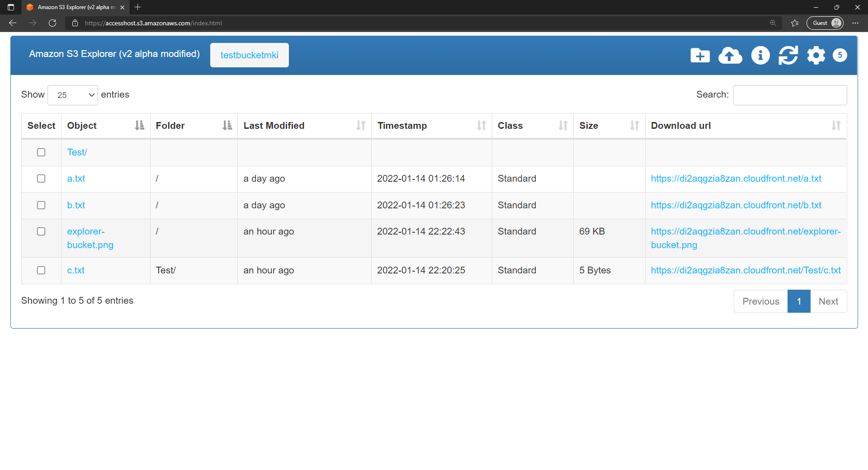
Task: Sort by Size column sort icon
Action: tap(635, 126)
